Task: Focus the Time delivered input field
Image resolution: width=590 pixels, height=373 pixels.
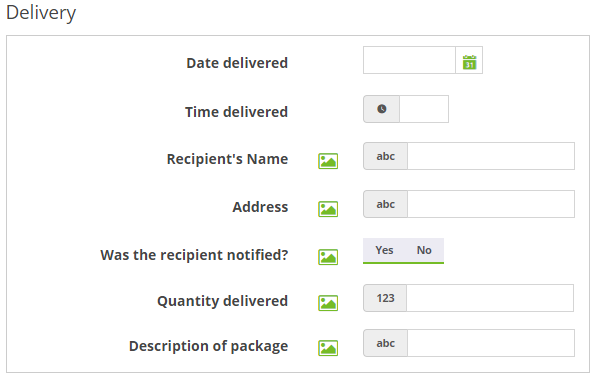Action: click(x=424, y=109)
